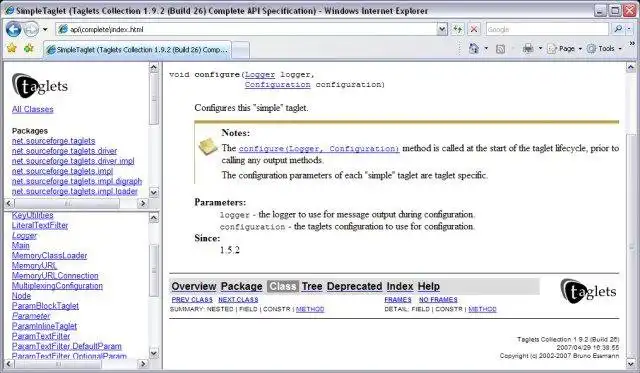This screenshot has height=373, width=640.
Task: Click configure(Logger, Configuration) link in Notes
Action: (x=319, y=149)
